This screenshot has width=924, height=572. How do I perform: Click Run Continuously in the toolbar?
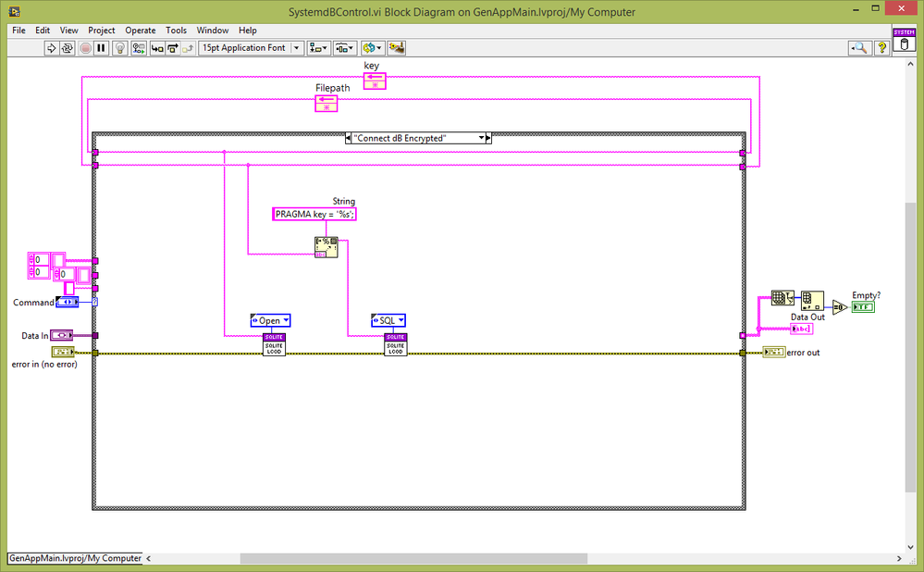tap(68, 47)
